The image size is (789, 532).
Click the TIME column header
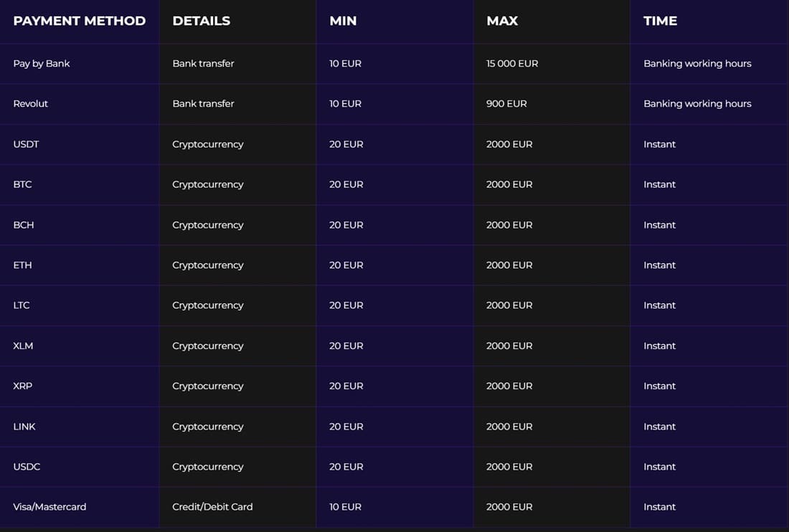click(660, 21)
